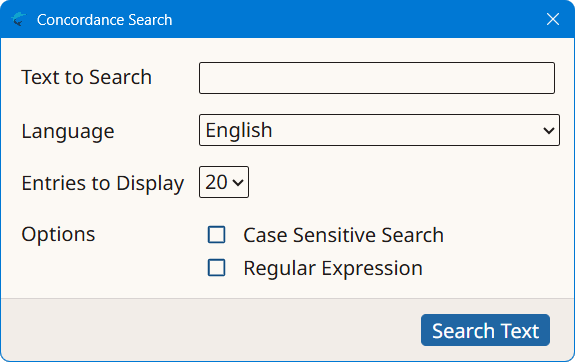This screenshot has height=362, width=575.
Task: Click the 'Entries to Display' label
Action: coord(103,183)
